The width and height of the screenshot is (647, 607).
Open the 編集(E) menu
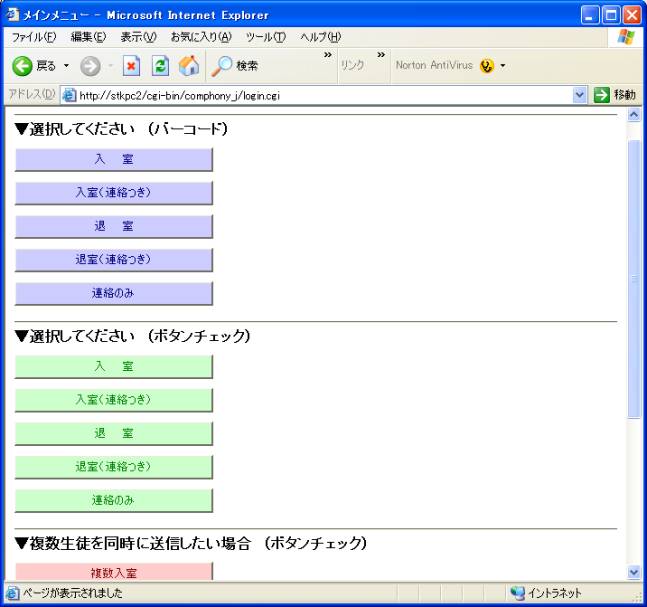pyautogui.click(x=88, y=37)
